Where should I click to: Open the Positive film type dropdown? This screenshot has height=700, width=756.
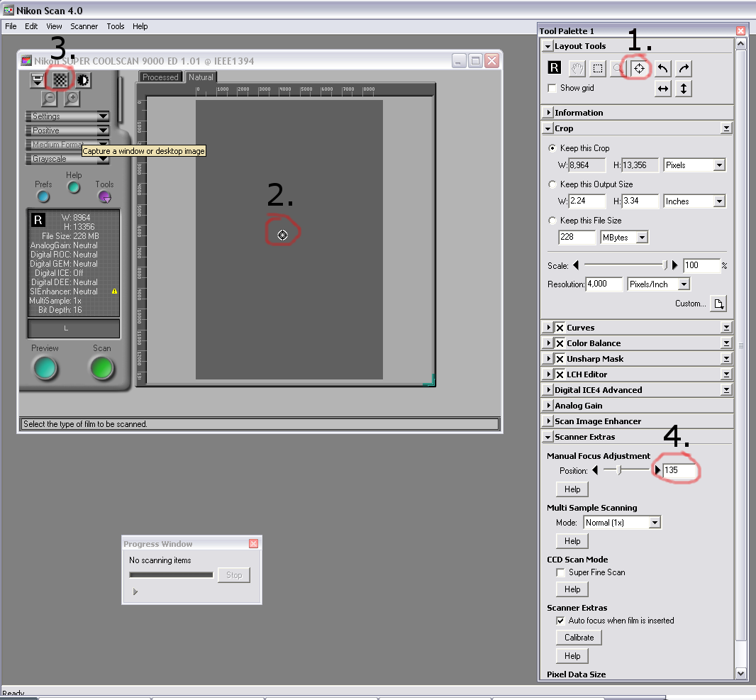pos(67,130)
